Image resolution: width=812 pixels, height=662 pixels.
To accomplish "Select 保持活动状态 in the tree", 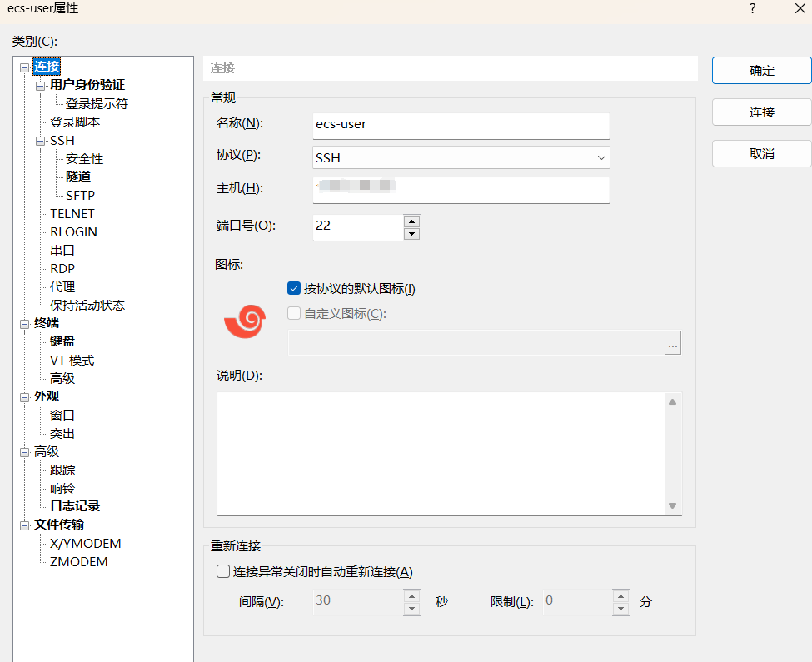I will pos(87,306).
